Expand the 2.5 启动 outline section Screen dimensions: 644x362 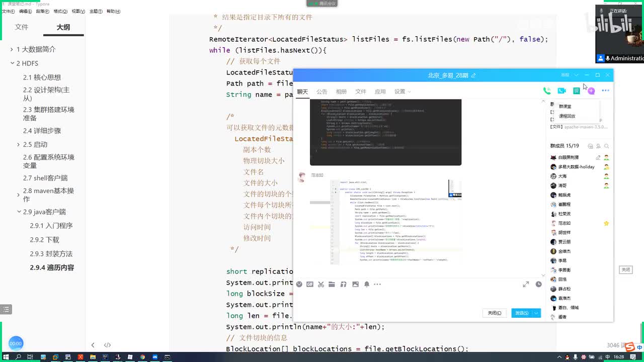[19, 145]
